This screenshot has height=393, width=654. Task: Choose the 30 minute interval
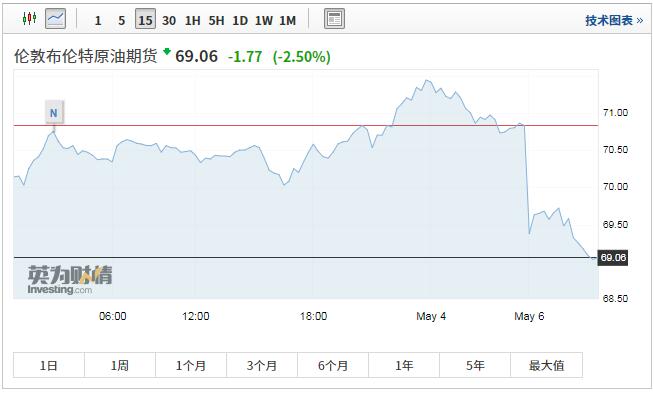(x=169, y=20)
